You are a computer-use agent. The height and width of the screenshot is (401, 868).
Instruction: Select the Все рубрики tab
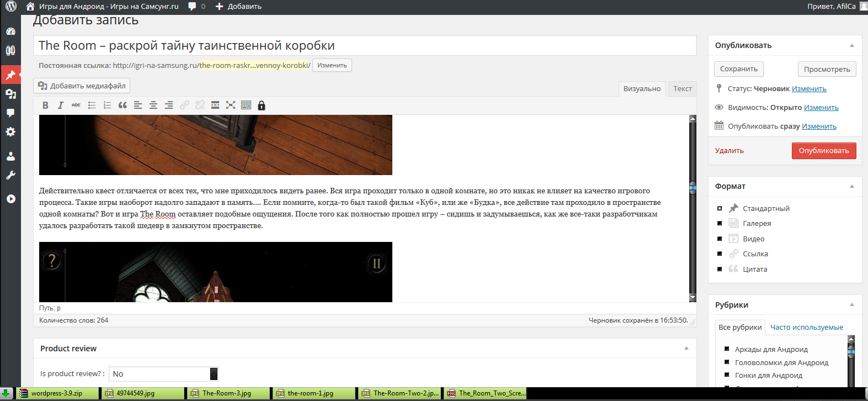tap(740, 328)
